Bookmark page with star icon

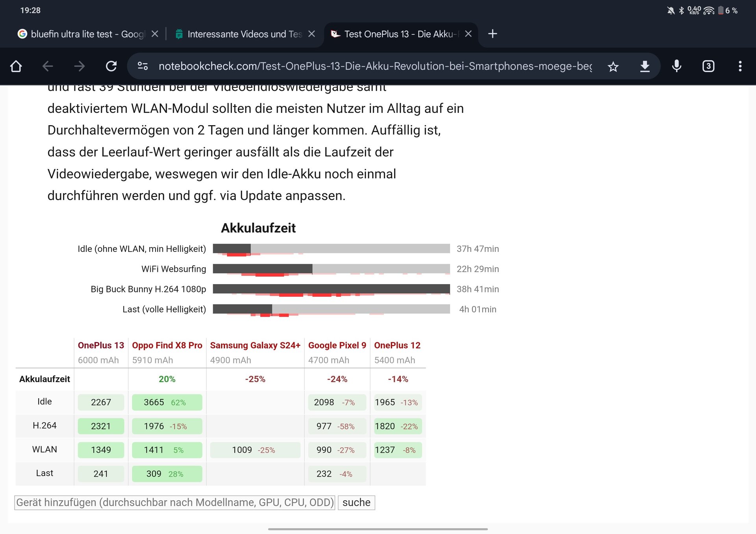613,66
